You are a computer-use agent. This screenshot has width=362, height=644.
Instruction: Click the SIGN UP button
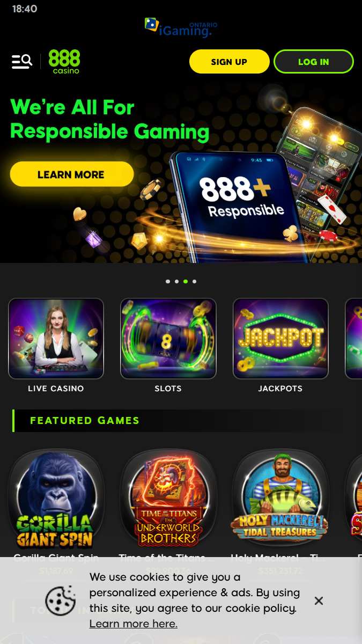point(229,62)
